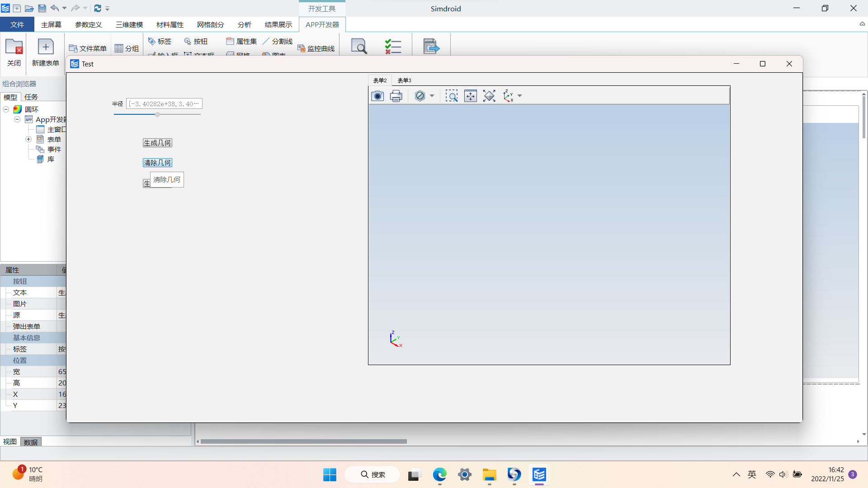Viewport: 868px width, 488px height.
Task: Click the 清除几何 button
Action: [x=157, y=163]
